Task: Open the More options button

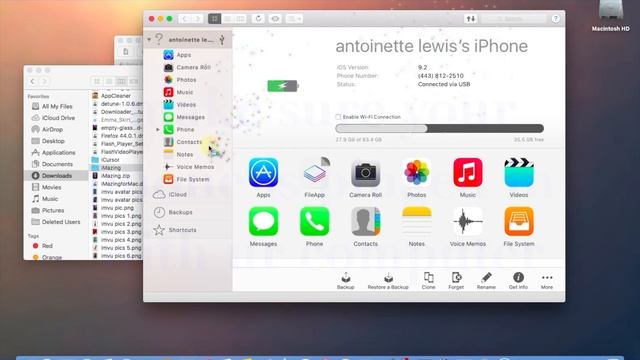Action: click(x=547, y=281)
